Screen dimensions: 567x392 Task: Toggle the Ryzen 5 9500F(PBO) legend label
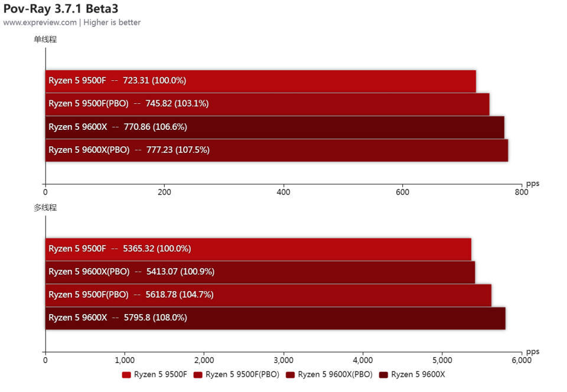242,374
